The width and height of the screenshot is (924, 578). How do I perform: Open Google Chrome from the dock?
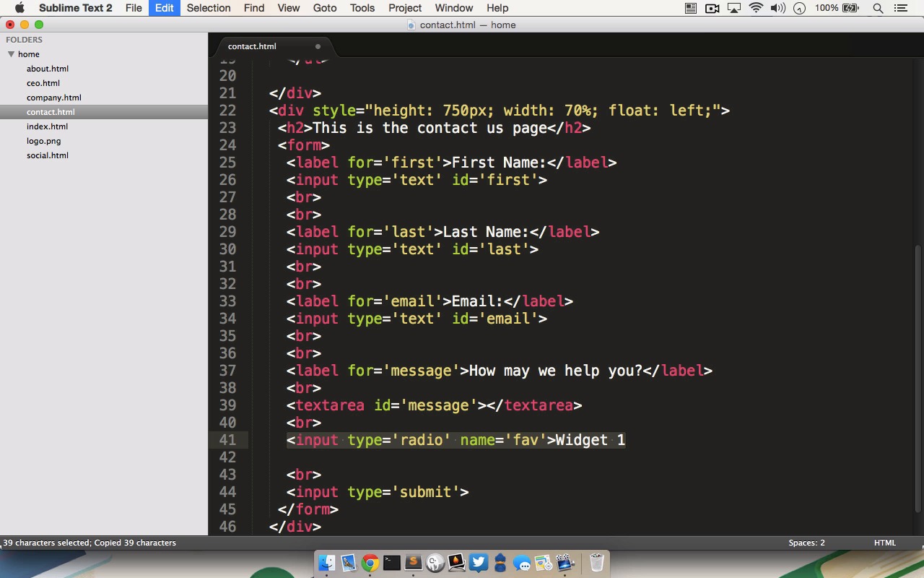[x=370, y=563]
